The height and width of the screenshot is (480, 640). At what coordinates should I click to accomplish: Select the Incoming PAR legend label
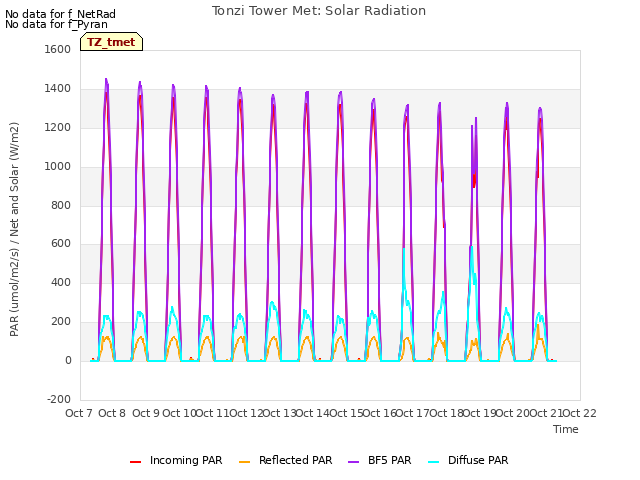[186, 460]
